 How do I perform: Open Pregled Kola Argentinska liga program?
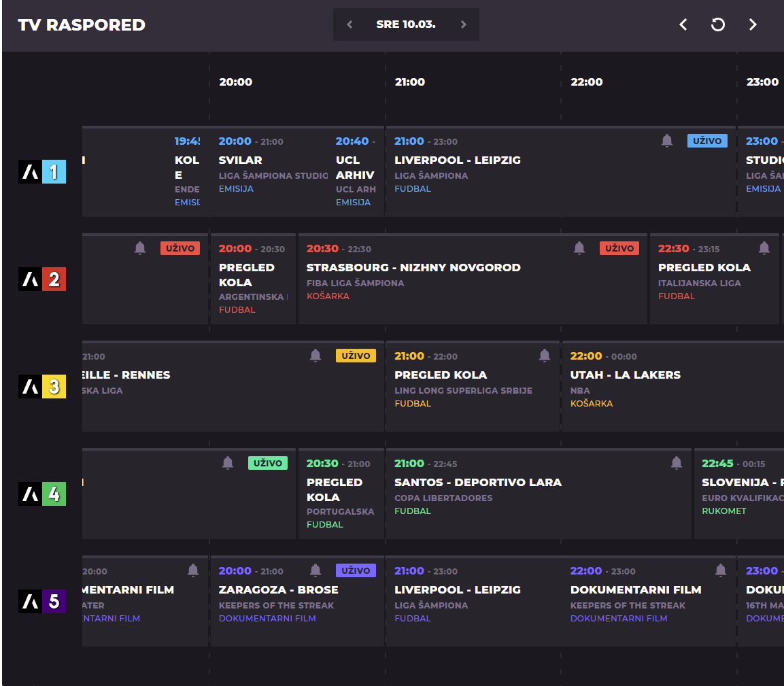click(253, 279)
